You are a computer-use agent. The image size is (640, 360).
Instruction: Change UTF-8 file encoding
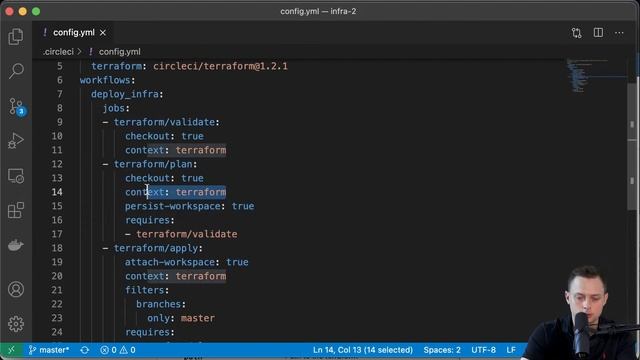(483, 350)
